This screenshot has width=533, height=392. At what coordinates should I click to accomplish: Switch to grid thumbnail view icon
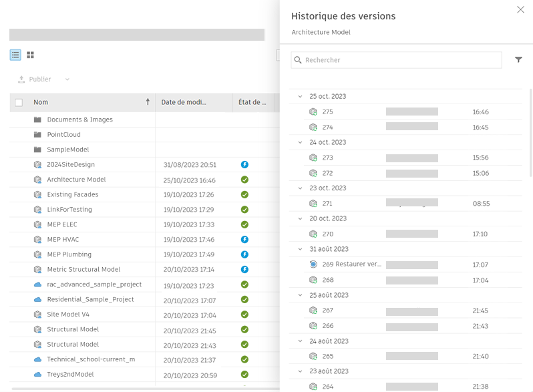coord(30,55)
